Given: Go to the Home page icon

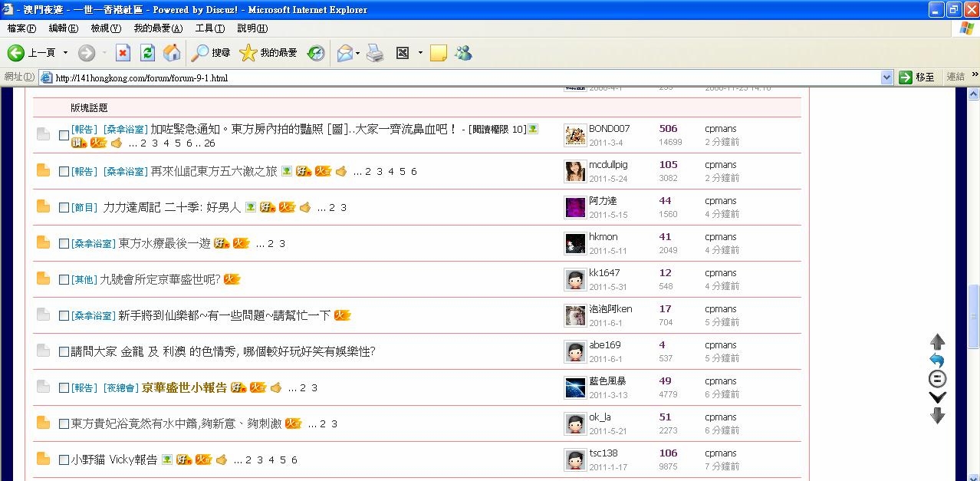Looking at the screenshot, I should 172,53.
